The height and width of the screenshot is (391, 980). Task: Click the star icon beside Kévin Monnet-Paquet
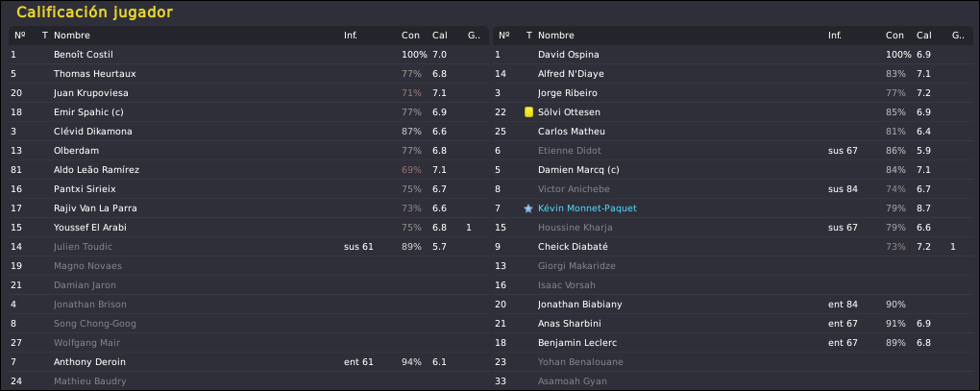click(528, 208)
